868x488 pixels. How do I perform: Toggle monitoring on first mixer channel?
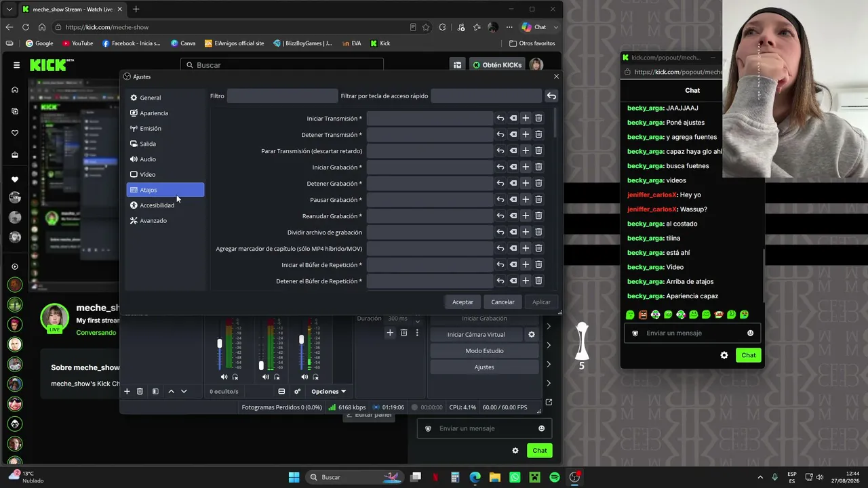tap(235, 377)
